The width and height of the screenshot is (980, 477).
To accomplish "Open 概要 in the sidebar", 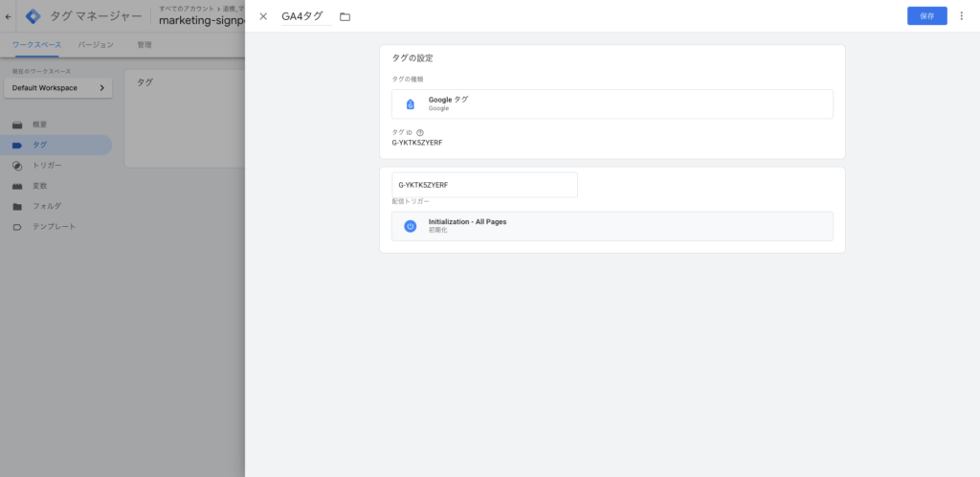I will pos(56,125).
